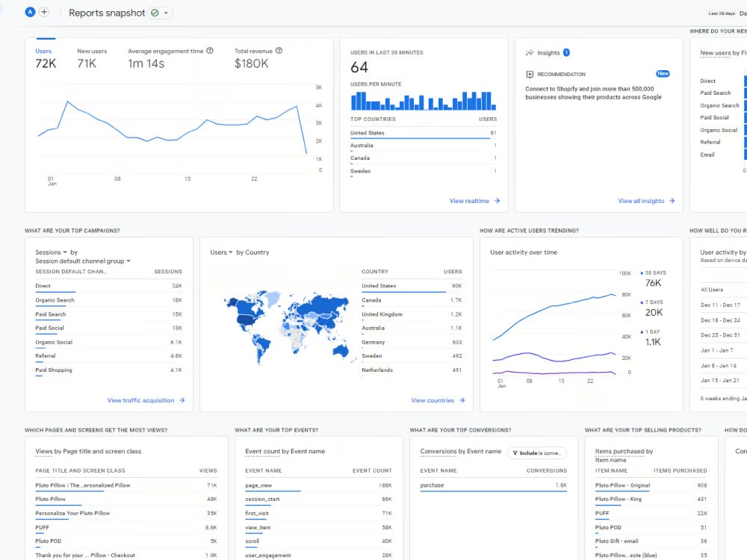Image resolution: width=747 pixels, height=560 pixels.
Task: Select the Total revenue metric tab
Action: click(x=258, y=58)
